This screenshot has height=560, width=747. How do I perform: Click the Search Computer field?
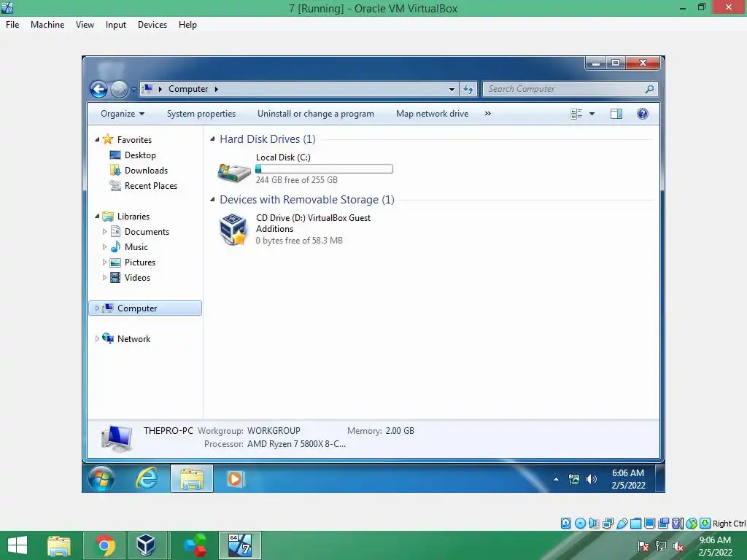click(570, 89)
